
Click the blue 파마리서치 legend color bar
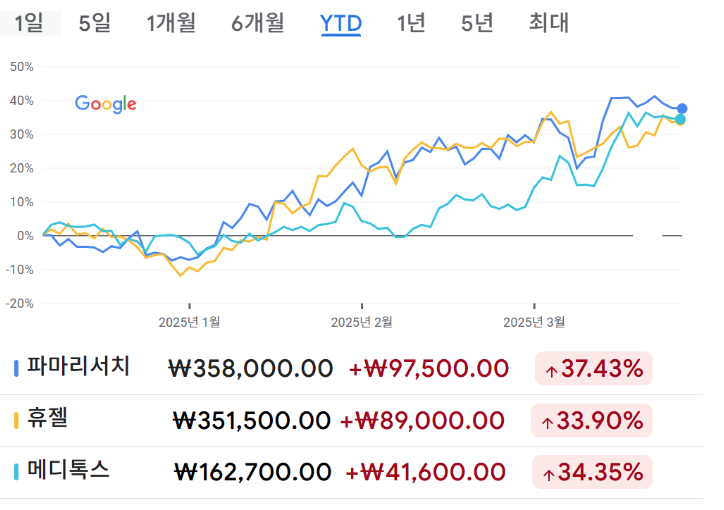(16, 368)
